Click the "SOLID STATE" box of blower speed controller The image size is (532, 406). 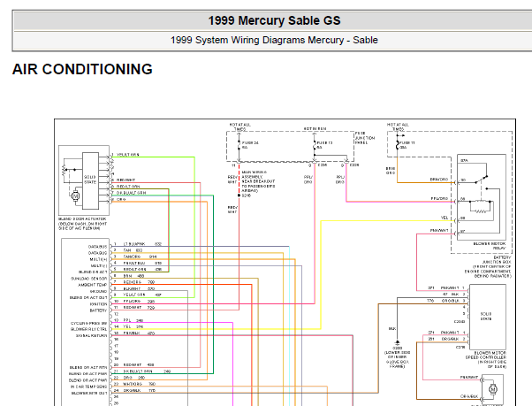tap(486, 317)
